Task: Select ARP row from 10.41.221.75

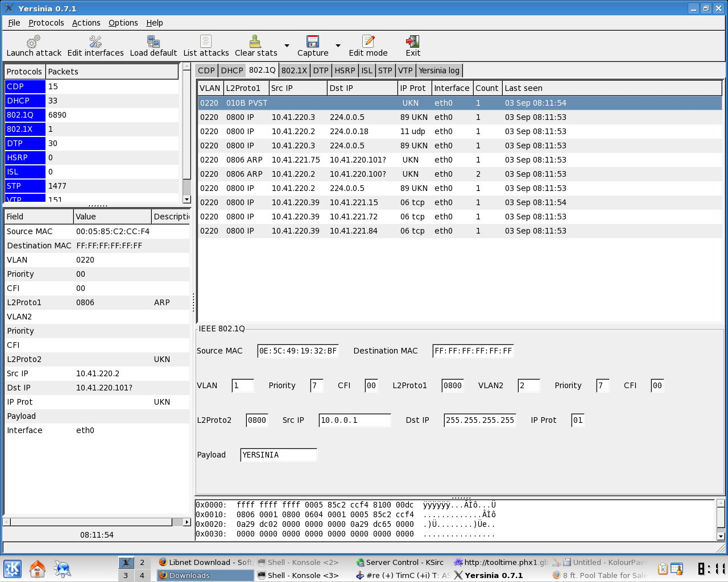Action: tap(460, 160)
